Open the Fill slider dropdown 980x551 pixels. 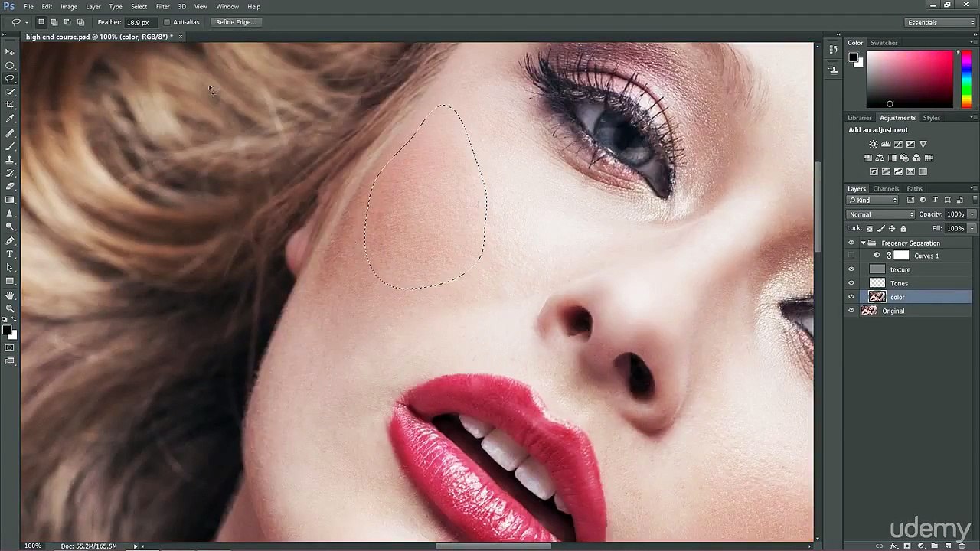tap(972, 228)
